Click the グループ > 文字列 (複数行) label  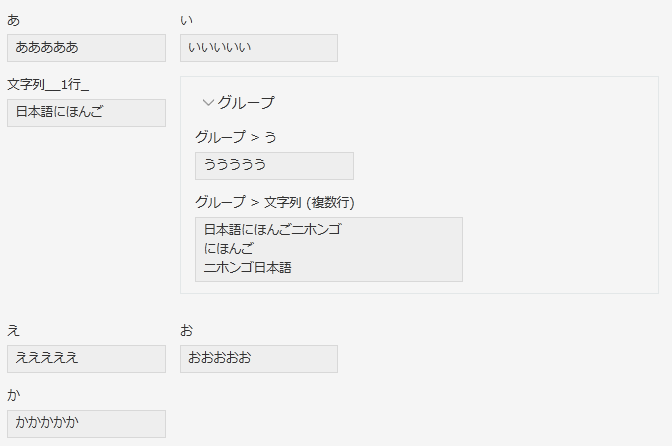tap(275, 202)
